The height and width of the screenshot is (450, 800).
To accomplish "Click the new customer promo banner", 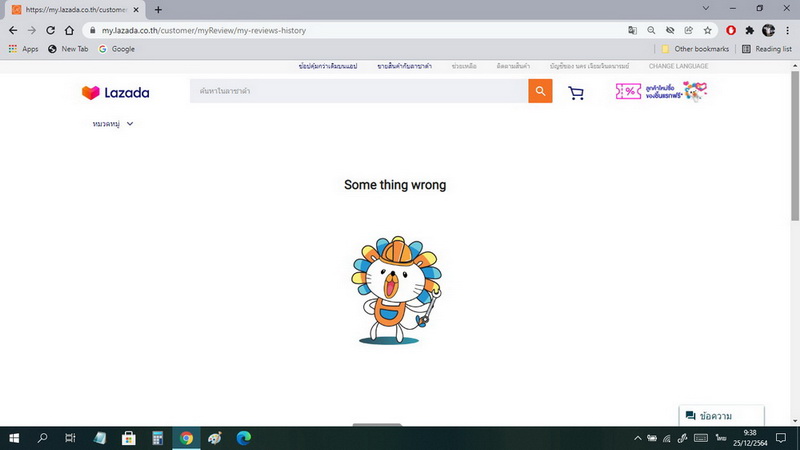I will click(x=661, y=91).
